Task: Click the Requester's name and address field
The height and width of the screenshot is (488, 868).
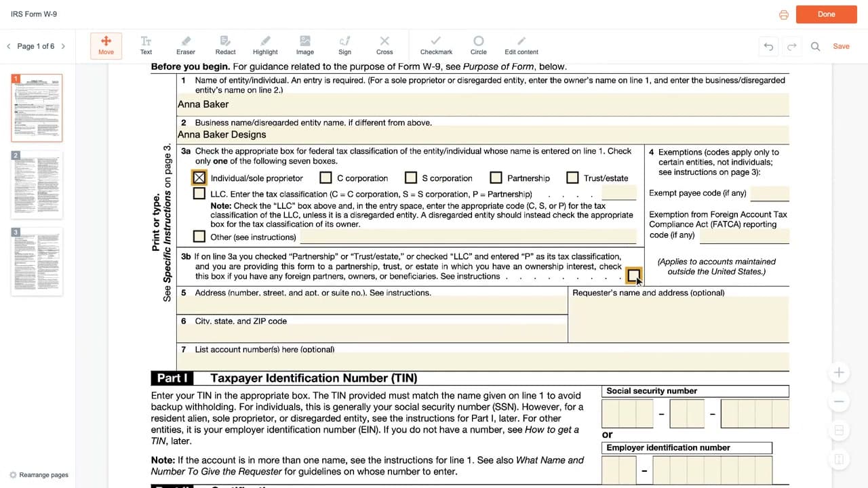Action: click(x=678, y=319)
